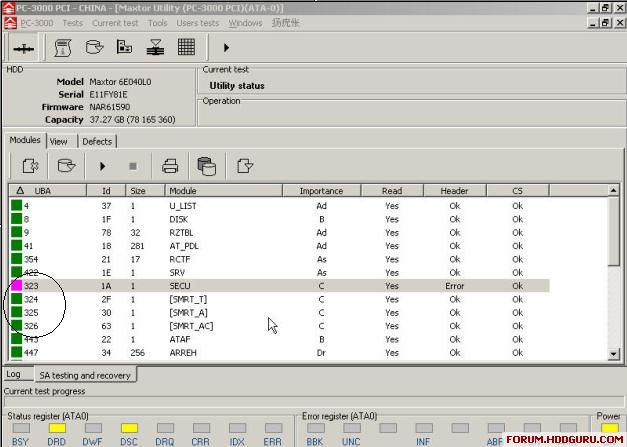Click the BSY status register indicator

pos(21,428)
